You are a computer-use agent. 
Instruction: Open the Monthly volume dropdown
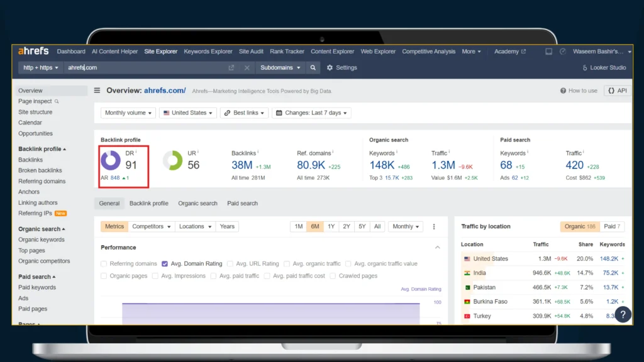tap(128, 113)
